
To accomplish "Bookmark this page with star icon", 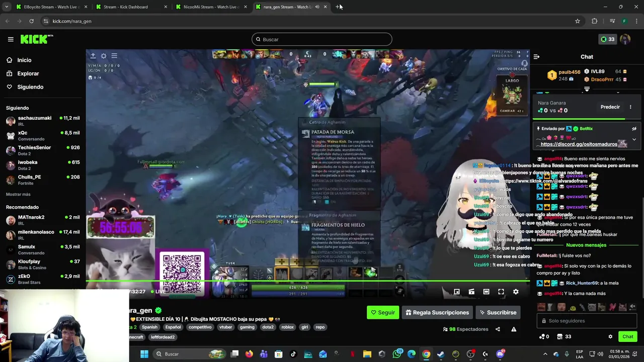I will (x=578, y=21).
